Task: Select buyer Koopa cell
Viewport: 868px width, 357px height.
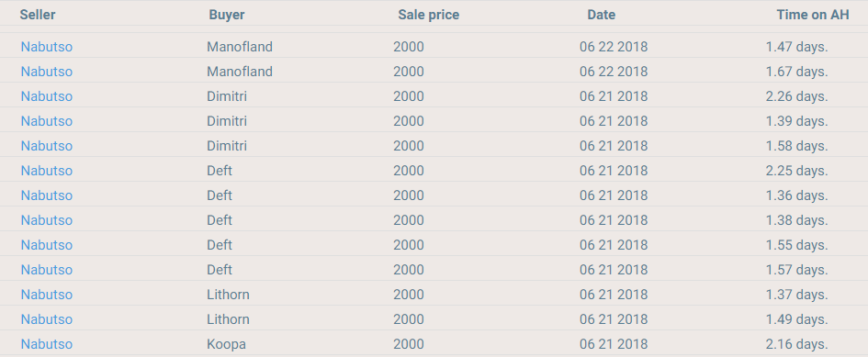Action: click(x=226, y=344)
